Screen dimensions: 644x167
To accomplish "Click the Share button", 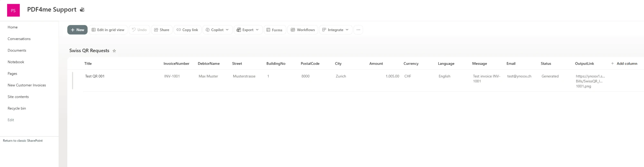I will [x=162, y=30].
